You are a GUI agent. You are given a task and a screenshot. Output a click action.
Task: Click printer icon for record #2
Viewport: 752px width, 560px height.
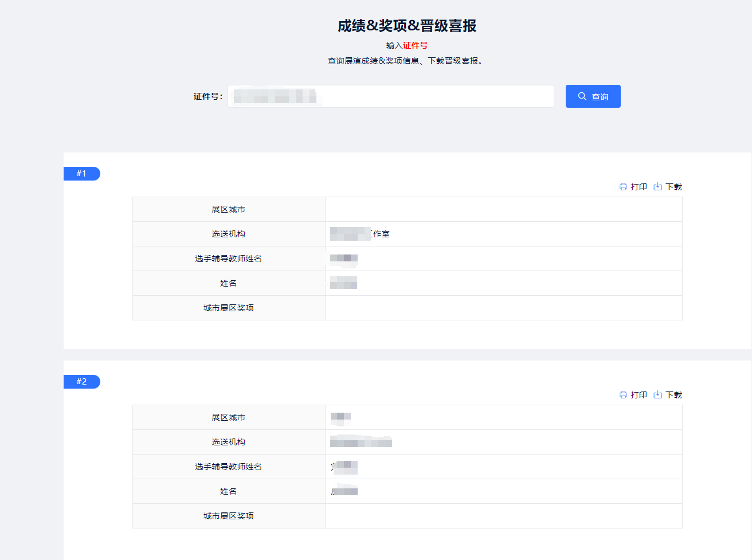[x=623, y=395]
